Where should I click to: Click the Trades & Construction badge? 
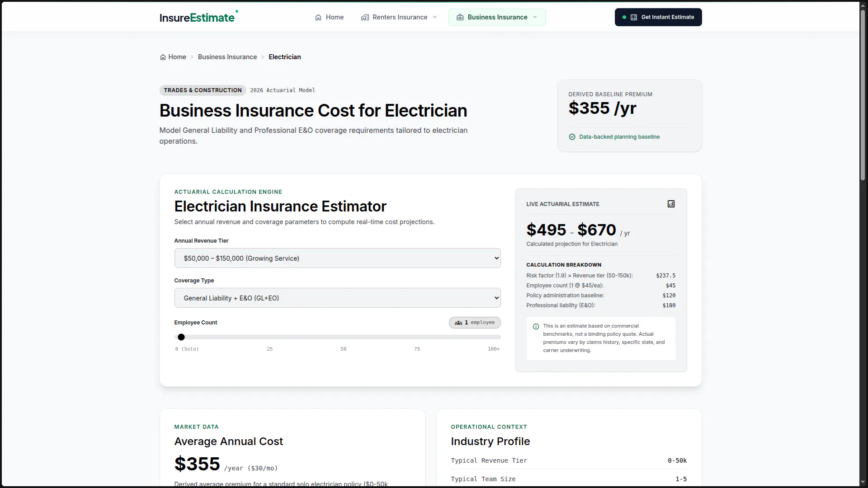203,90
